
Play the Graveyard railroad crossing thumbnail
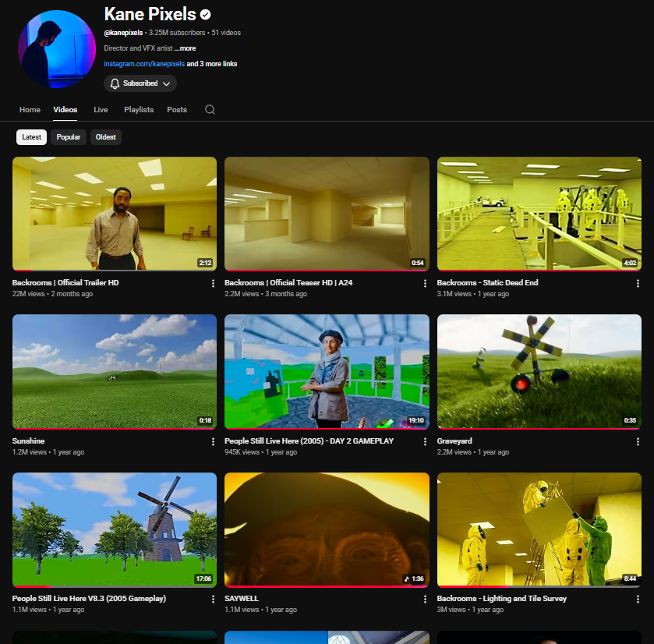(539, 372)
